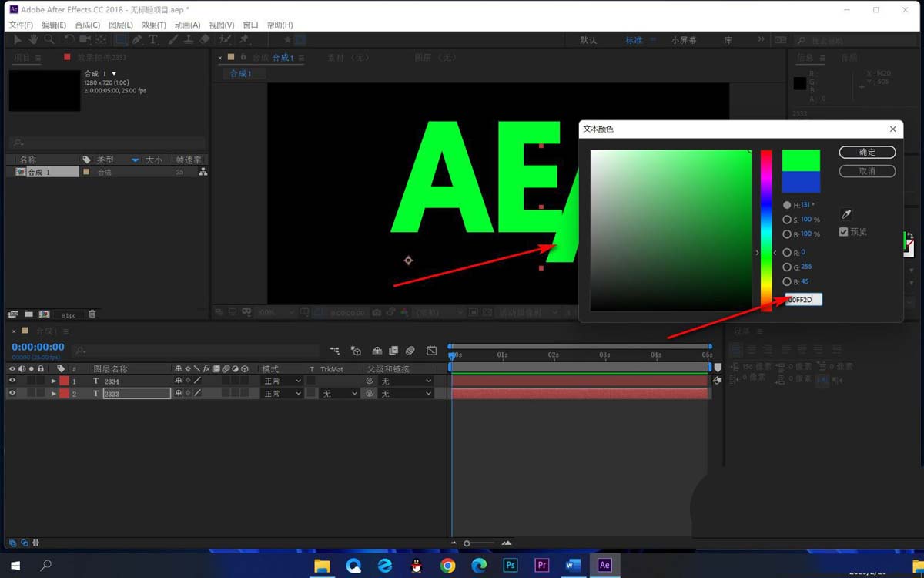Open the 文件(F) menu
The width and height of the screenshot is (924, 578).
[21, 25]
